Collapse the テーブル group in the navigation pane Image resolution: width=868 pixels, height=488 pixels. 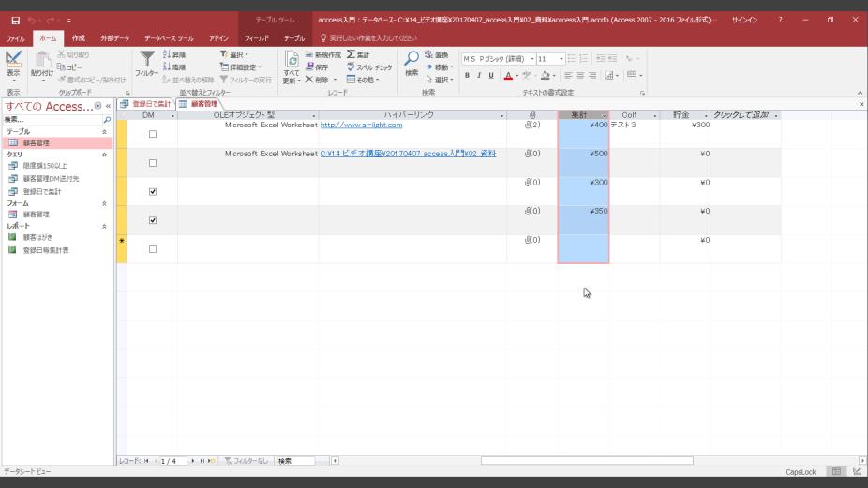click(x=104, y=132)
